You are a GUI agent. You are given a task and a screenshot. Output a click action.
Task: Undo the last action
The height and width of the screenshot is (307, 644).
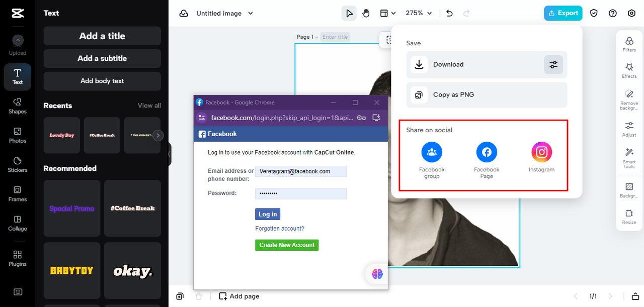(449, 14)
